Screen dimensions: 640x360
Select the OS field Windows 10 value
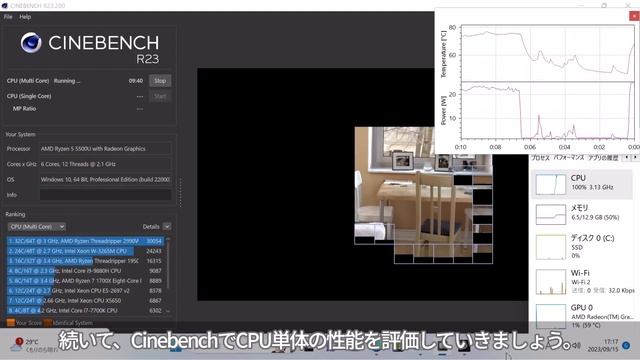coord(105,179)
